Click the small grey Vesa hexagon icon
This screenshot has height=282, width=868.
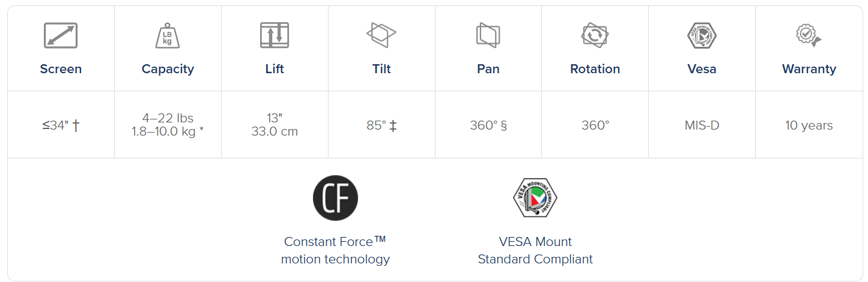702,35
